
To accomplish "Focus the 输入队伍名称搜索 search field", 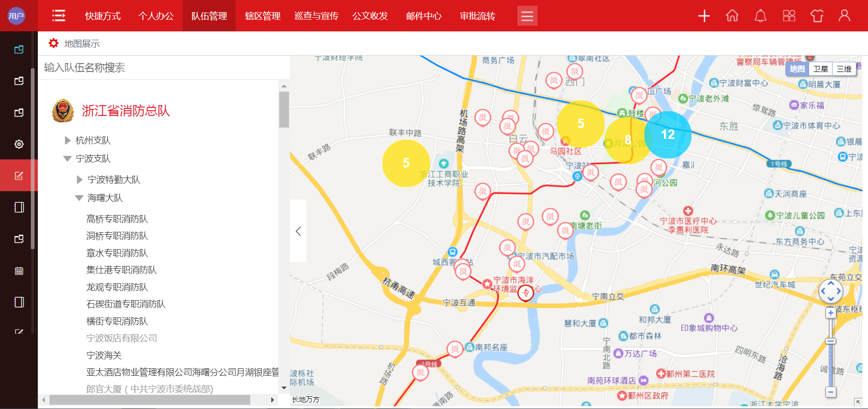I will pos(163,68).
